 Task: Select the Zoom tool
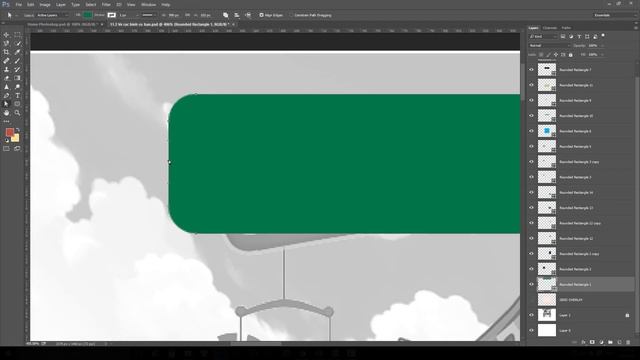coord(18,113)
